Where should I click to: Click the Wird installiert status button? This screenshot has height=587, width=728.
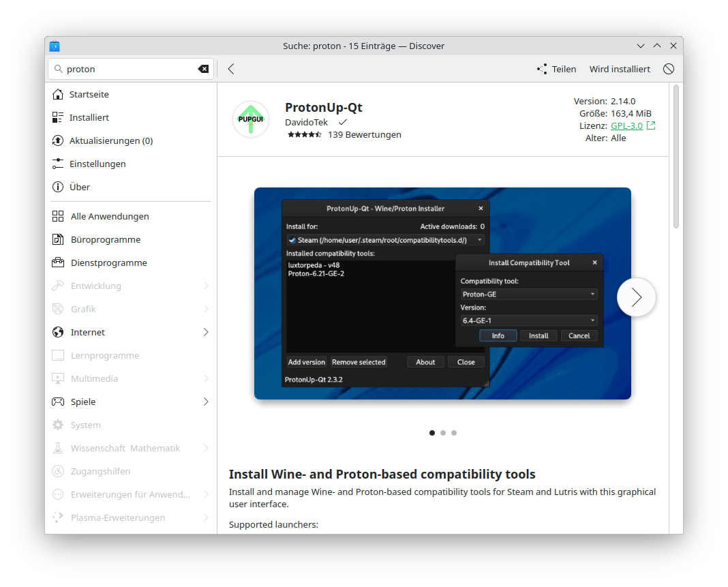620,69
